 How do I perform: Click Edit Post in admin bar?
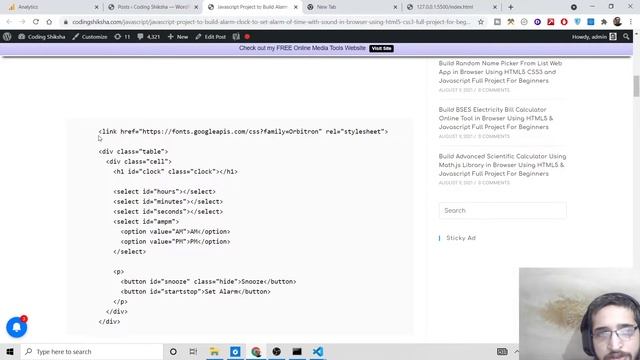(x=211, y=37)
